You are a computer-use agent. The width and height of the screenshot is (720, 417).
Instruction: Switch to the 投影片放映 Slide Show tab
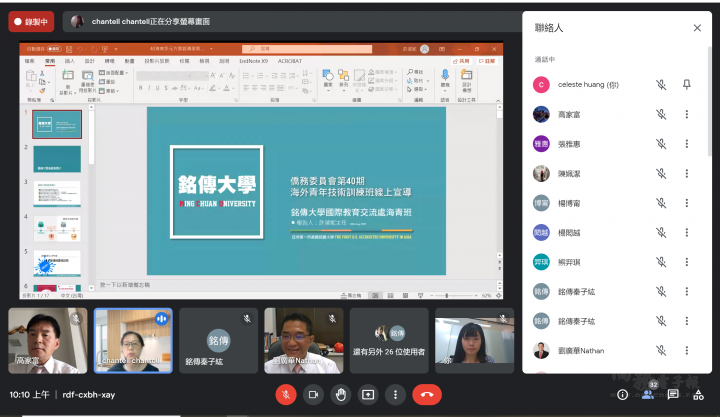pyautogui.click(x=157, y=61)
